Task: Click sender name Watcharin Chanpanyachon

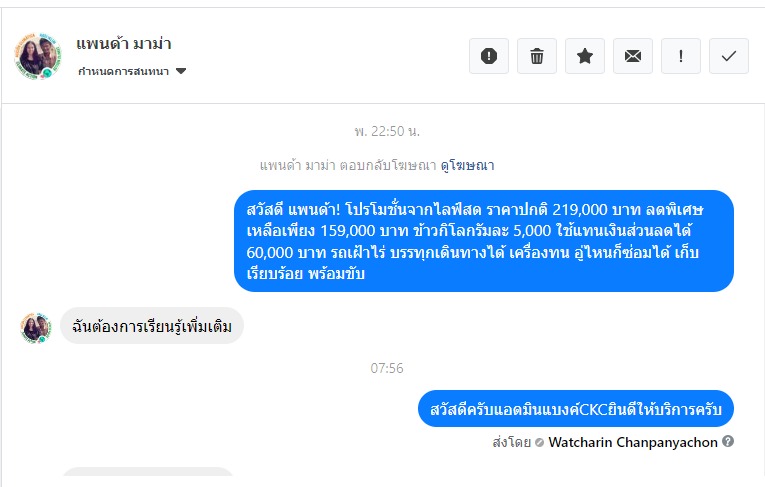Action: click(633, 442)
